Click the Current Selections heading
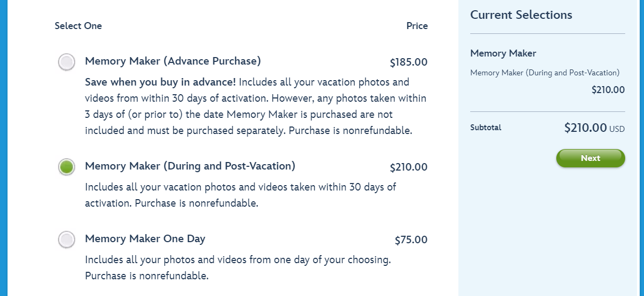 [x=521, y=15]
